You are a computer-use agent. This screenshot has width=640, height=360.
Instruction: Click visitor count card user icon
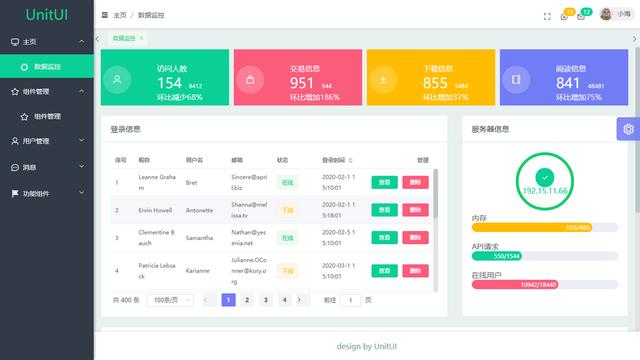(x=117, y=79)
